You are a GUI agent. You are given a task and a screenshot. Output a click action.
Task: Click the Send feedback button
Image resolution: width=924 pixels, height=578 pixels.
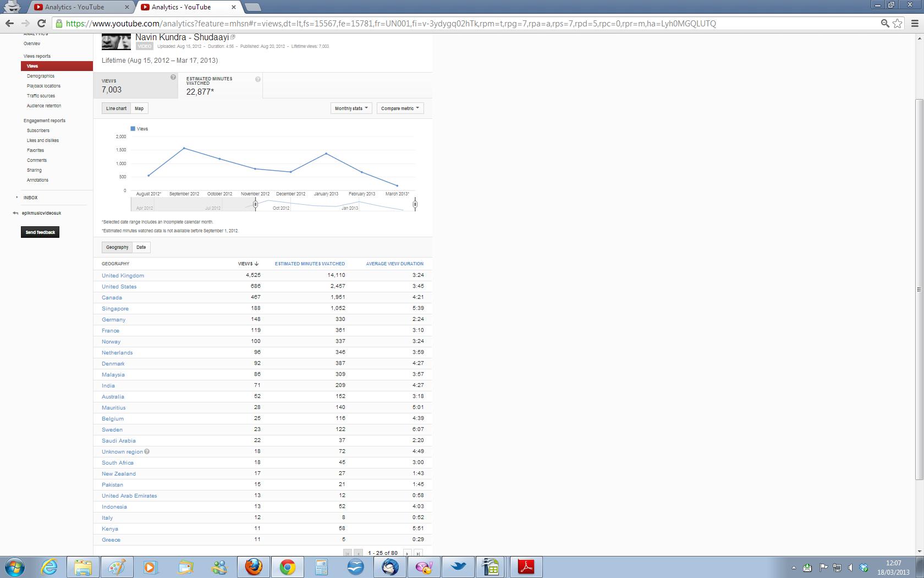coord(40,232)
